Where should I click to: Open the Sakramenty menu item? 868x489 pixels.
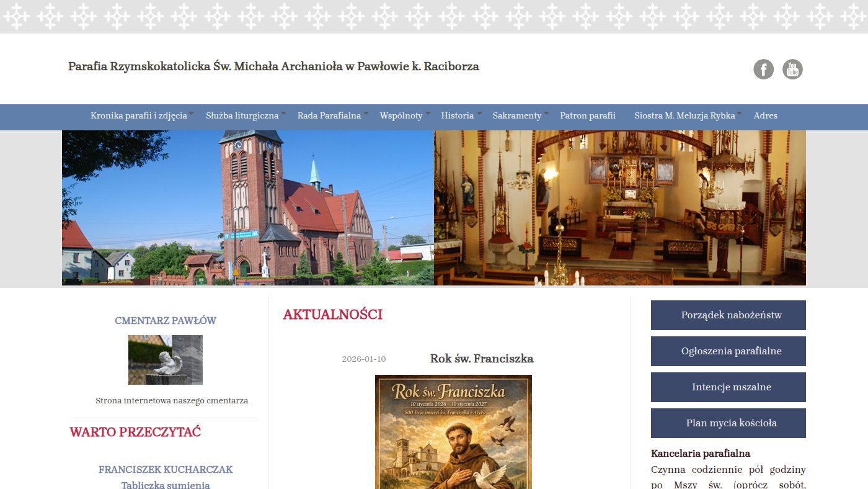(517, 115)
